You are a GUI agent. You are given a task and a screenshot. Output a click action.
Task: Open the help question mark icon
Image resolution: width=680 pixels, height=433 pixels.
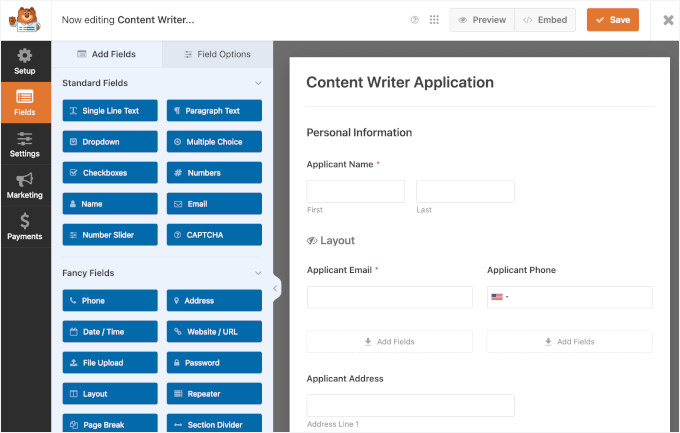pos(415,20)
